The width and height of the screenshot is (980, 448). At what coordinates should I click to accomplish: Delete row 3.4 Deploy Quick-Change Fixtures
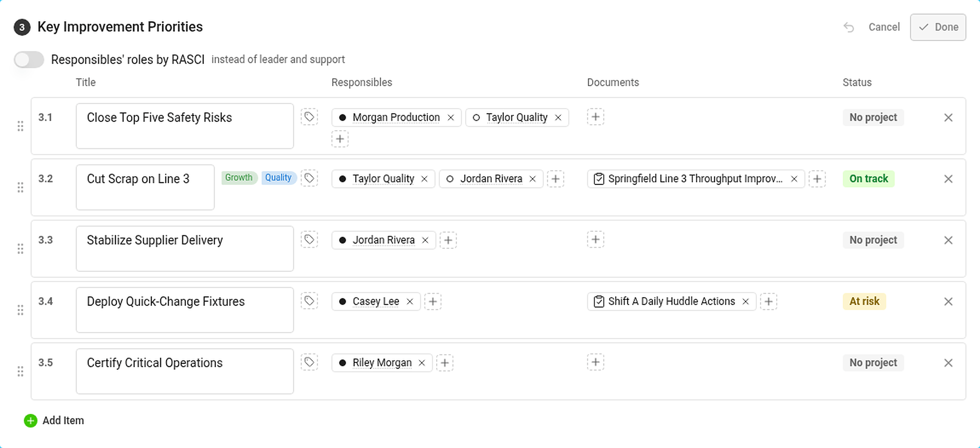(948, 302)
